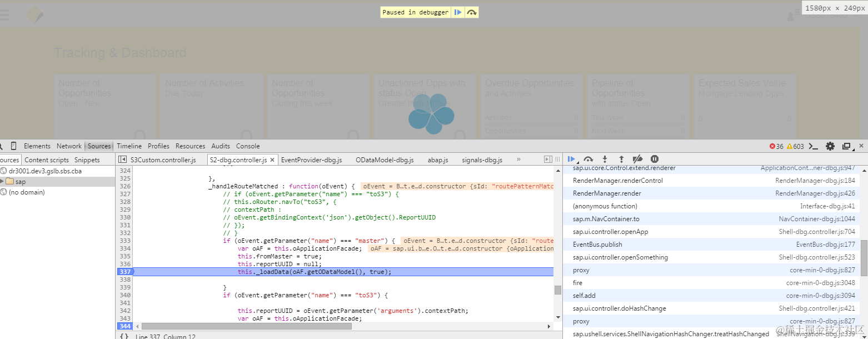868x339 pixels.
Task: Select dr3001.dev3.gslb.sbs.cba domain item
Action: 45,171
